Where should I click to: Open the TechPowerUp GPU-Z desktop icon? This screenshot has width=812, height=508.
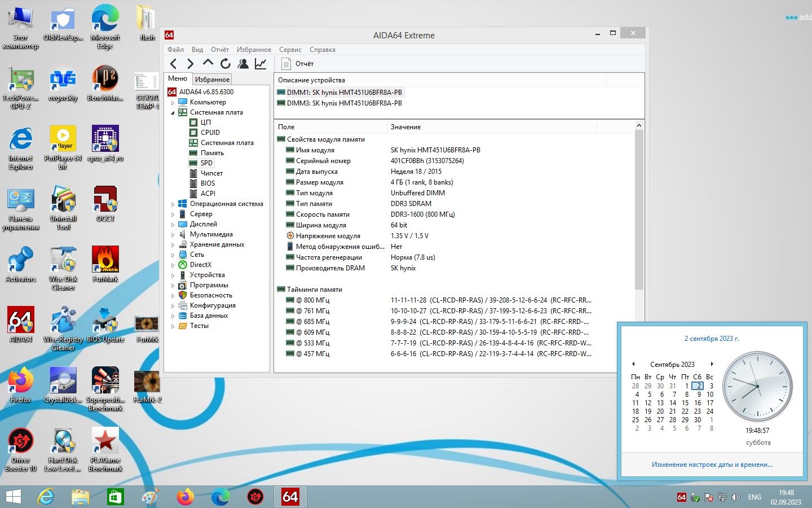tap(21, 88)
